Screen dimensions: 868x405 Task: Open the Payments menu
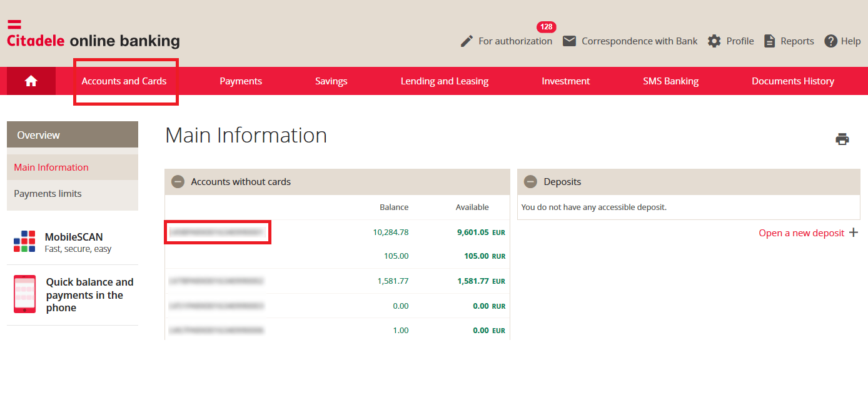click(x=241, y=81)
